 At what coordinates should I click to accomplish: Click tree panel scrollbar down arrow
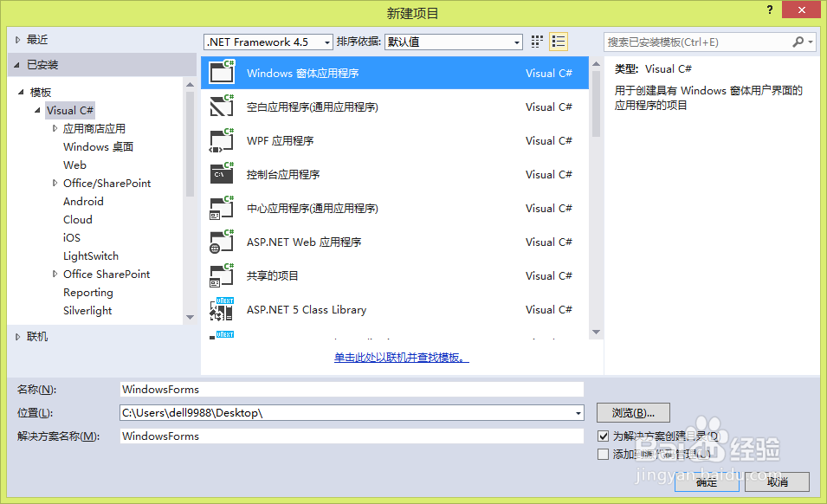coord(190,317)
